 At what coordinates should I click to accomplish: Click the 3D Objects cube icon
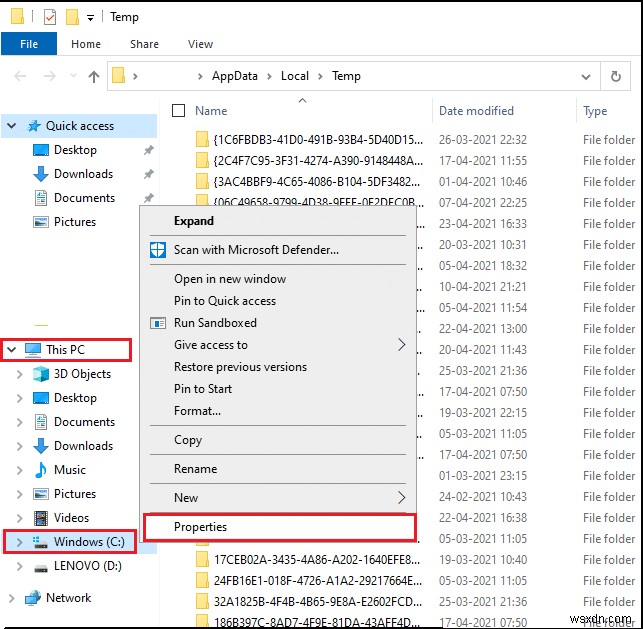[41, 374]
